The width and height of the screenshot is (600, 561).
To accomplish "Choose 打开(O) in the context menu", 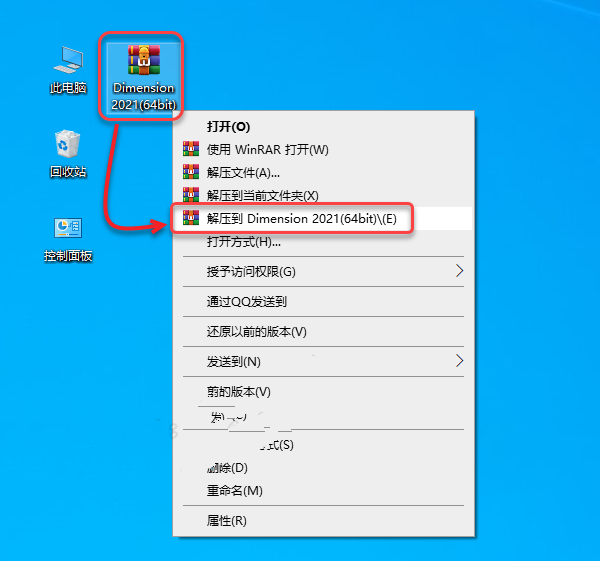I will coord(324,126).
